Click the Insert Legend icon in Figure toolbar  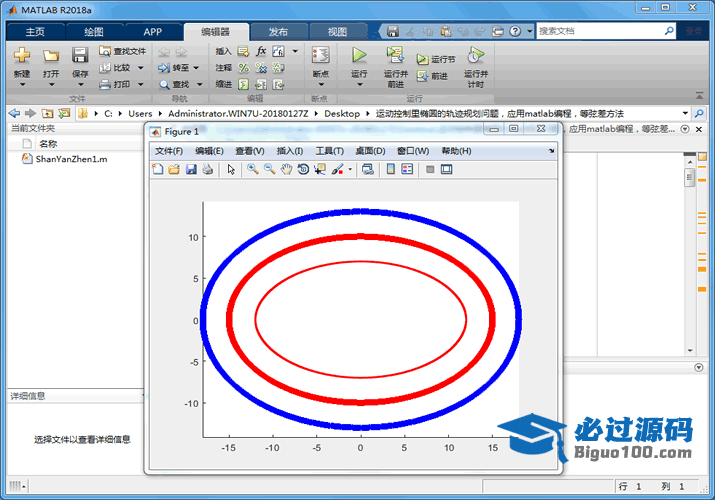point(407,170)
